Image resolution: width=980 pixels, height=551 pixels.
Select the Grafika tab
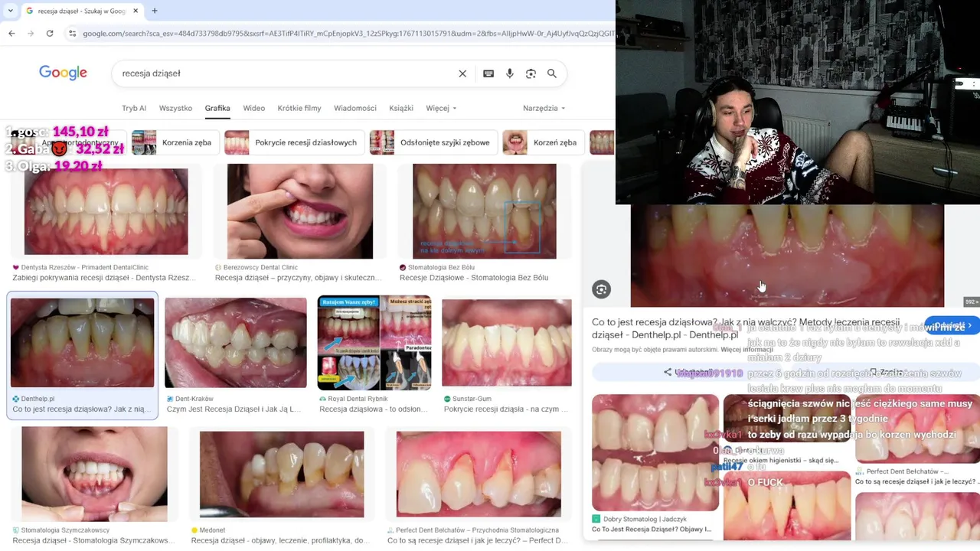point(217,108)
